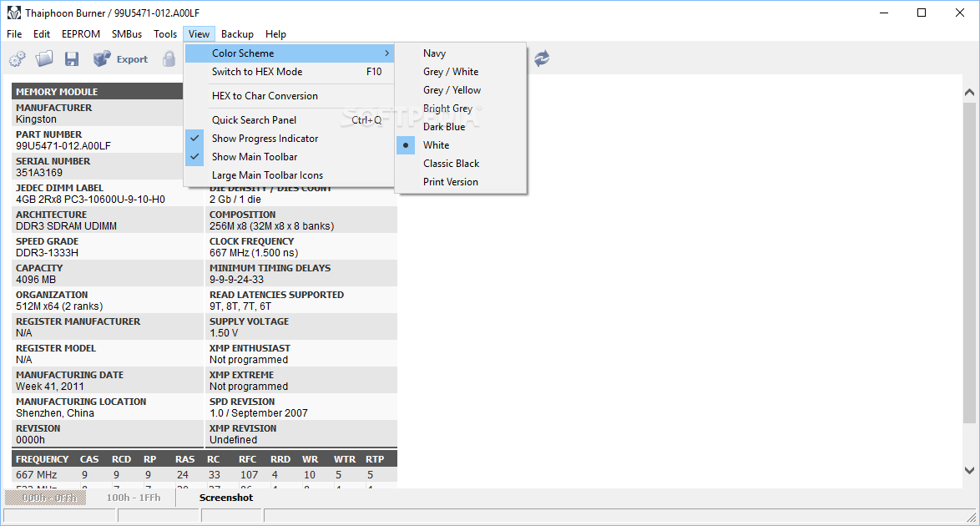980x526 pixels.
Task: Choose HEX to Char Conversion
Action: click(290, 96)
